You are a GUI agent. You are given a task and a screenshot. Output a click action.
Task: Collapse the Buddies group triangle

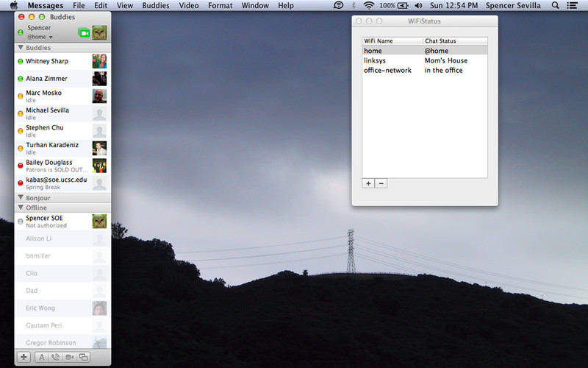click(x=21, y=48)
